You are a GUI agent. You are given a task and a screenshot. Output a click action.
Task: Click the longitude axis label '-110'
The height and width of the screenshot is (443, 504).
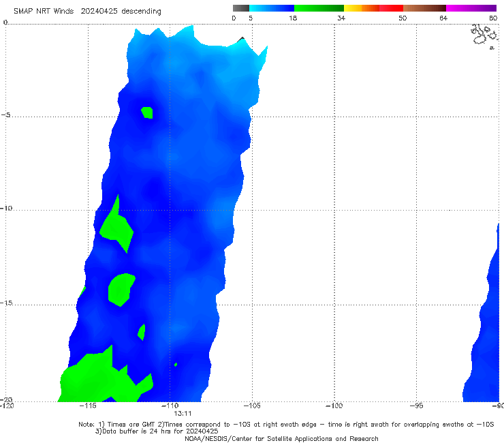[x=170, y=406]
